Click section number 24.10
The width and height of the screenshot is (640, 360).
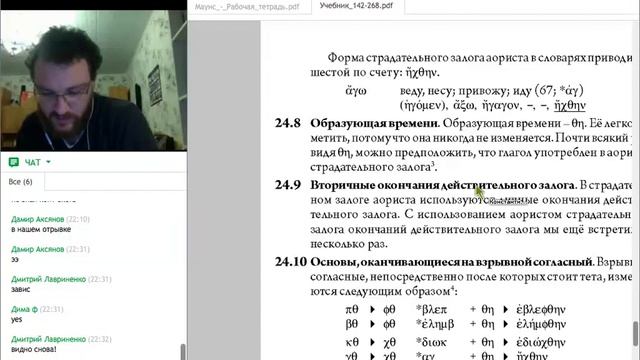[290, 262]
